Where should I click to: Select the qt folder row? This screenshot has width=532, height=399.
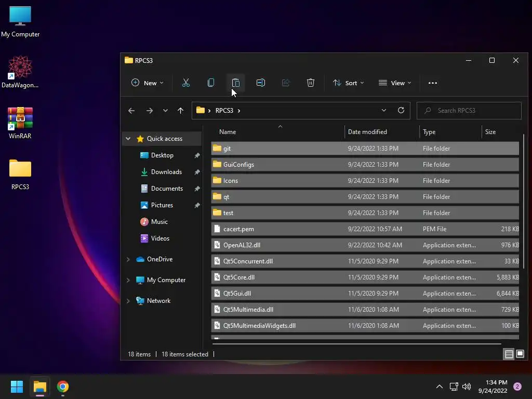tap(365, 197)
